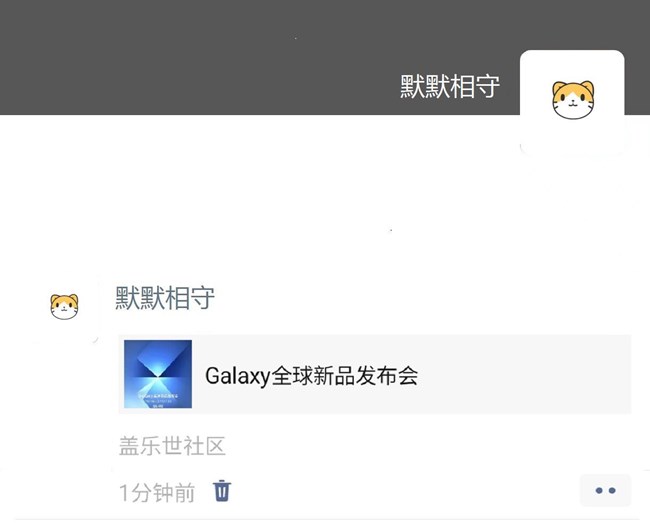Delete the post using the trash icon
650x526 pixels.
coord(222,491)
